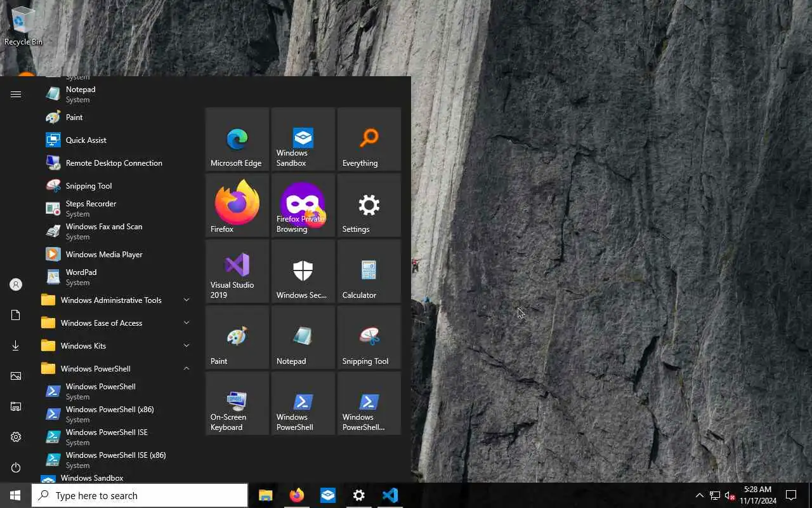The width and height of the screenshot is (812, 508).
Task: Open the Calculator tile
Action: 369,271
